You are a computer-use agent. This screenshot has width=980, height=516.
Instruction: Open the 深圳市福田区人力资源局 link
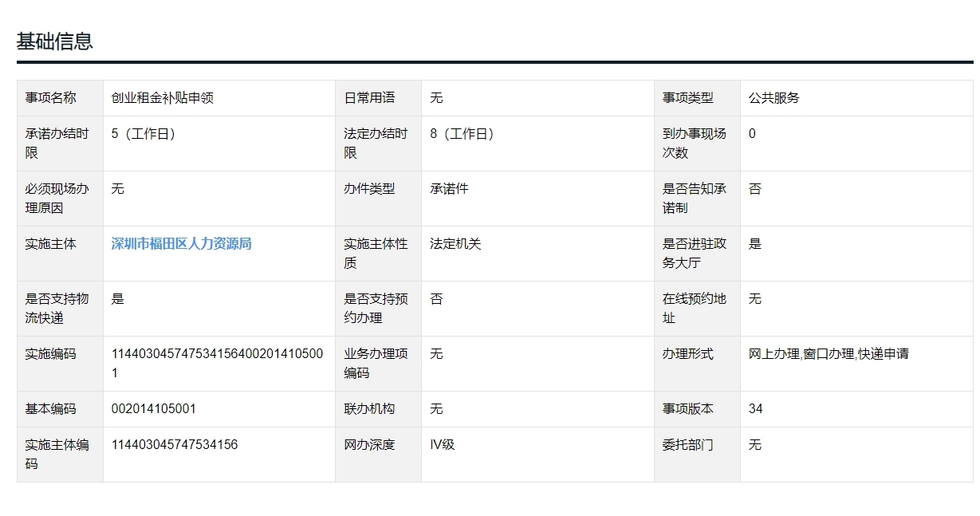tap(181, 244)
